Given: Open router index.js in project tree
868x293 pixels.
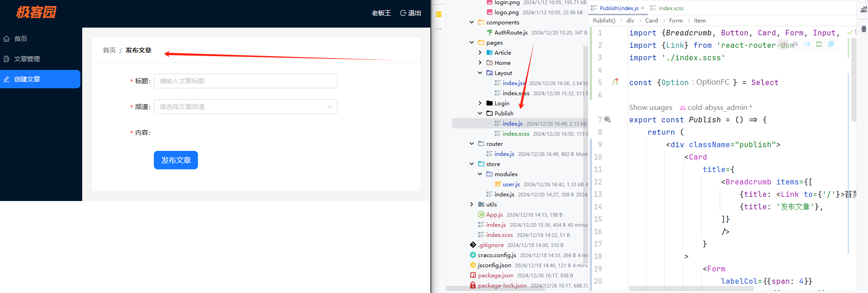Looking at the screenshot, I should pyautogui.click(x=504, y=154).
